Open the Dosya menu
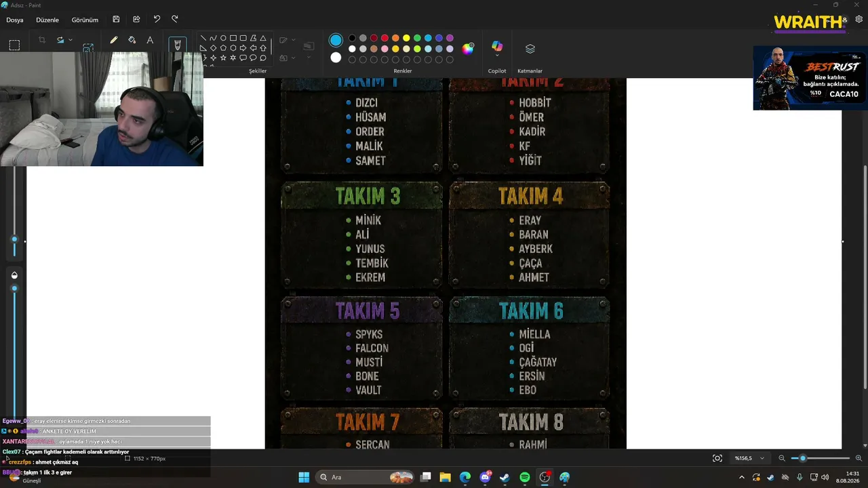The height and width of the screenshot is (488, 868). [15, 20]
